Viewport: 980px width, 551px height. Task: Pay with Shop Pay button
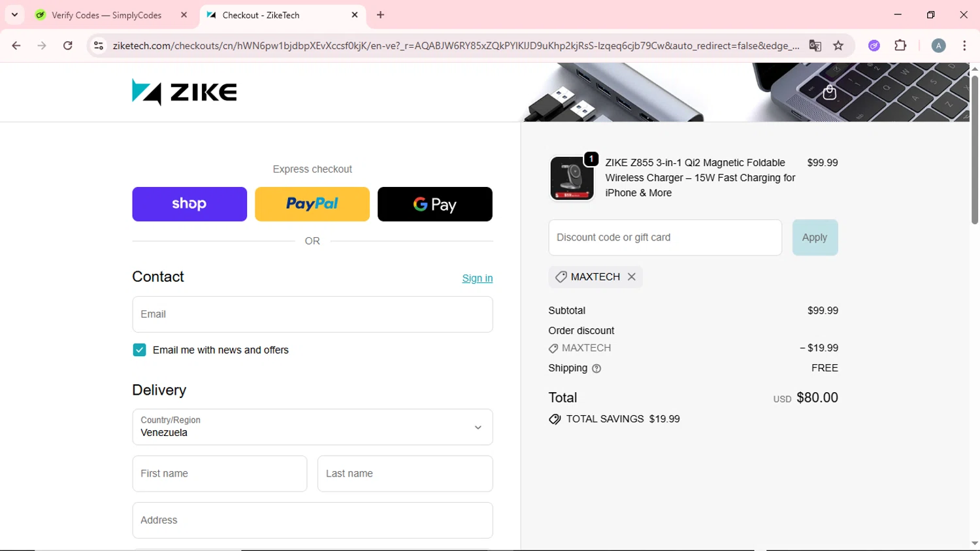(189, 204)
